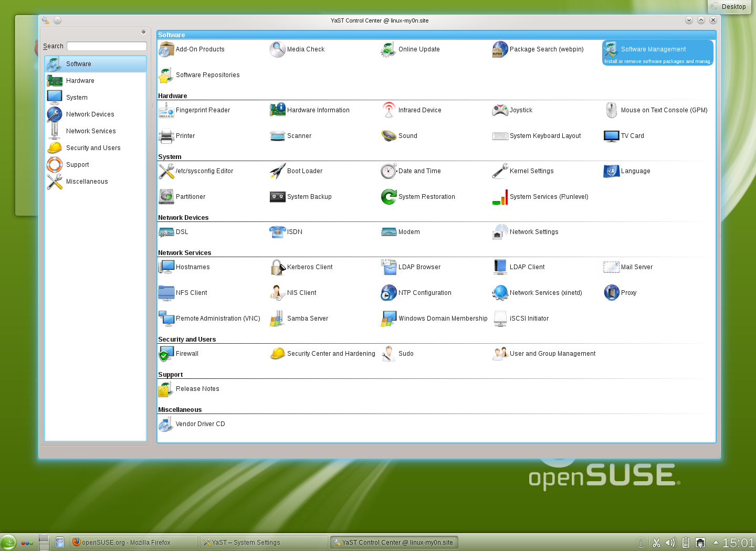This screenshot has height=551, width=756.
Task: Open User and Group Management
Action: pyautogui.click(x=544, y=354)
